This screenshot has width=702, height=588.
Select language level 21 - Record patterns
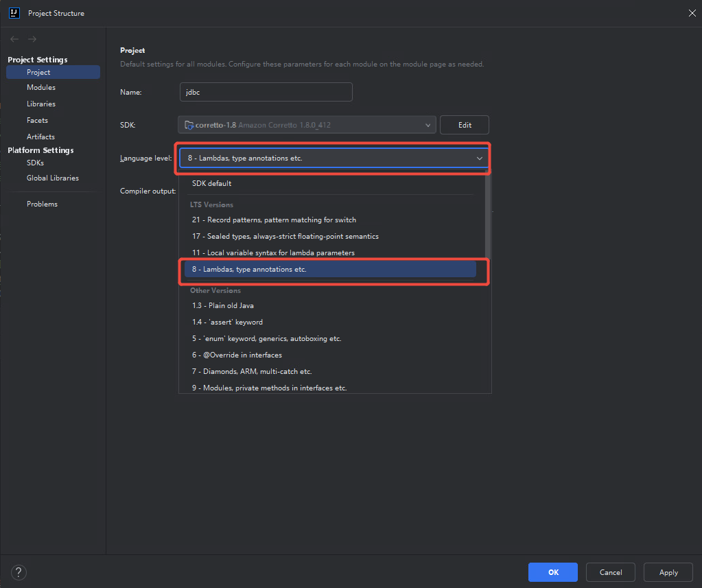[x=330, y=220]
